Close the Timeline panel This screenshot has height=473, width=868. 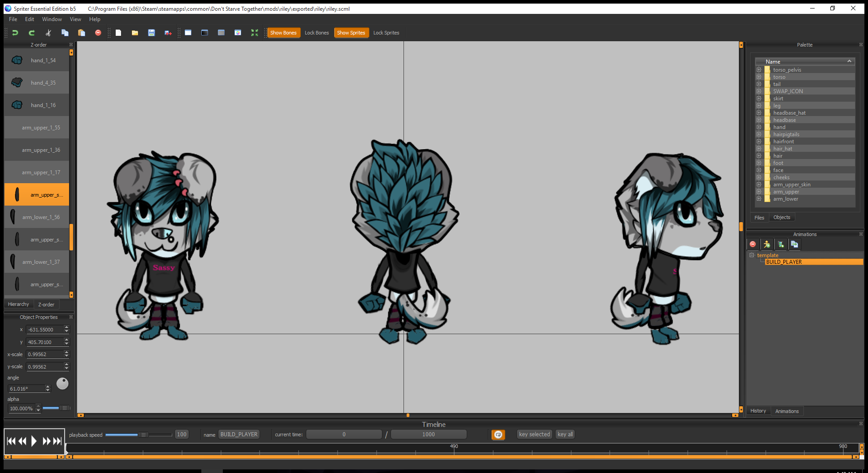pyautogui.click(x=861, y=424)
